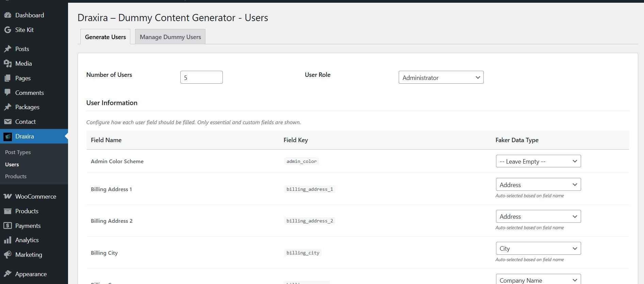Click the Draxira plugin icon
This screenshot has height=284, width=644.
coord(7,136)
